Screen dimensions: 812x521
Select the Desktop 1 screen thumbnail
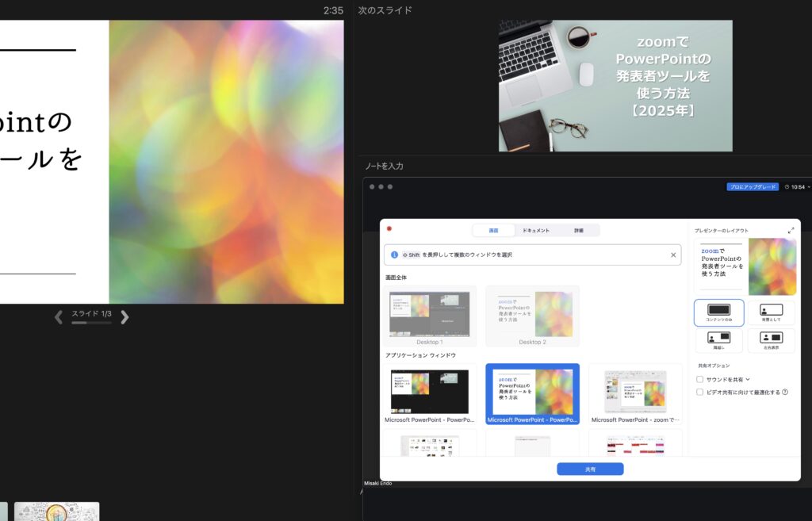point(430,315)
